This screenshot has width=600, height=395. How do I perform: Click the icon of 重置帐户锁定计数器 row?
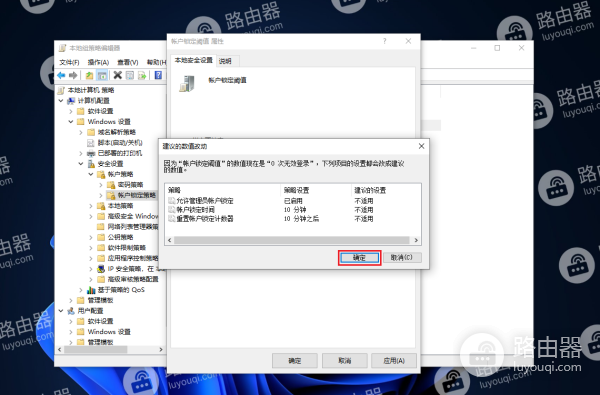(x=171, y=219)
